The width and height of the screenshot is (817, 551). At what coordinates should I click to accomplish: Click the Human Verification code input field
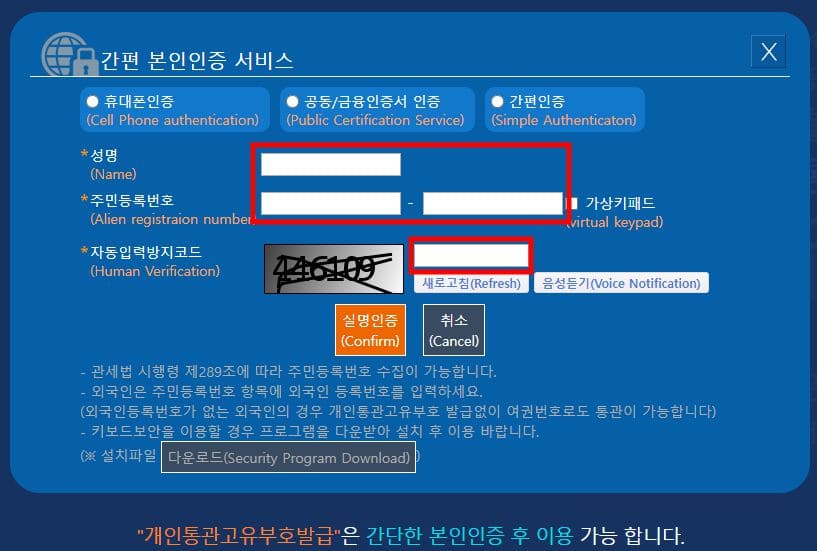point(471,256)
